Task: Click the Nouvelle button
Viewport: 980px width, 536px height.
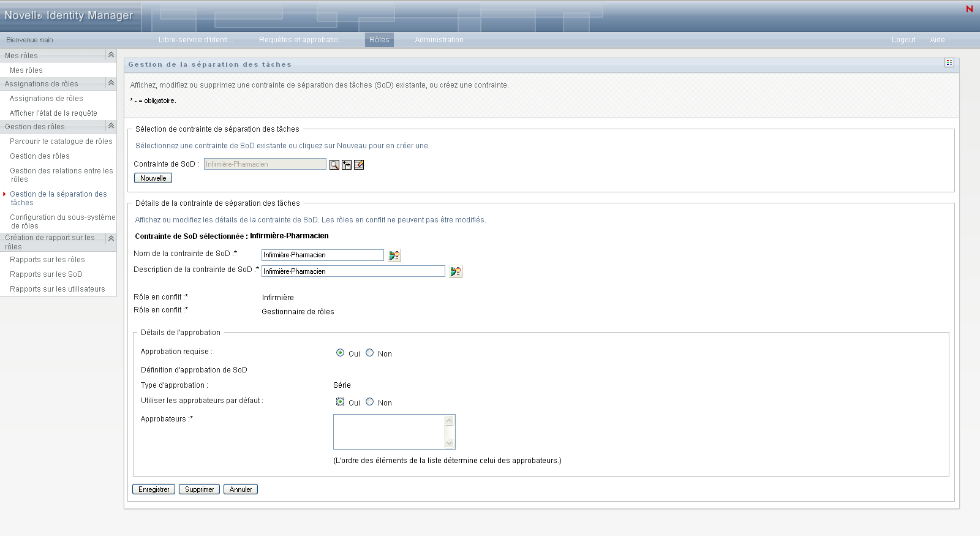Action: 153,178
